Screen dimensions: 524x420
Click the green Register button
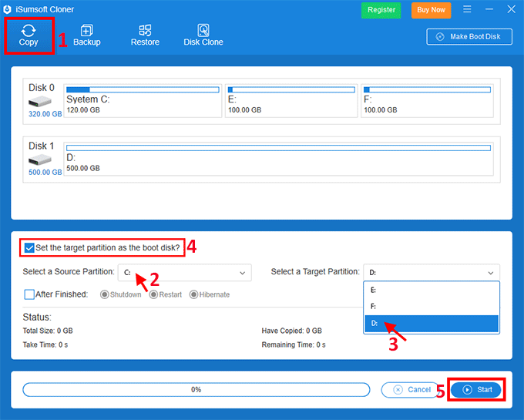click(381, 10)
